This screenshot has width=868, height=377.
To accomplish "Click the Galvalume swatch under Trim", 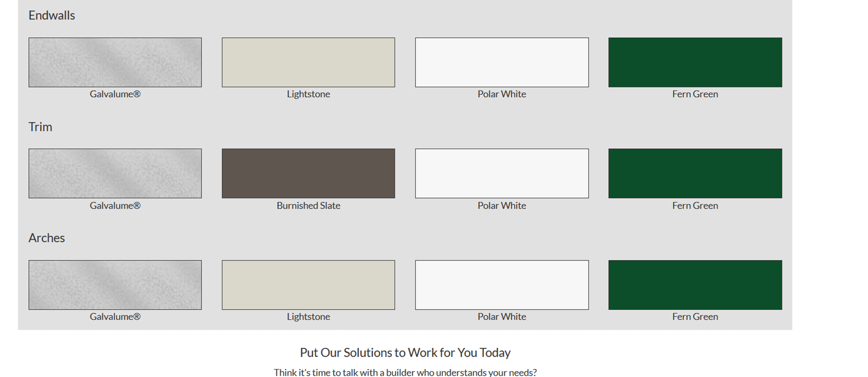I will tap(115, 173).
